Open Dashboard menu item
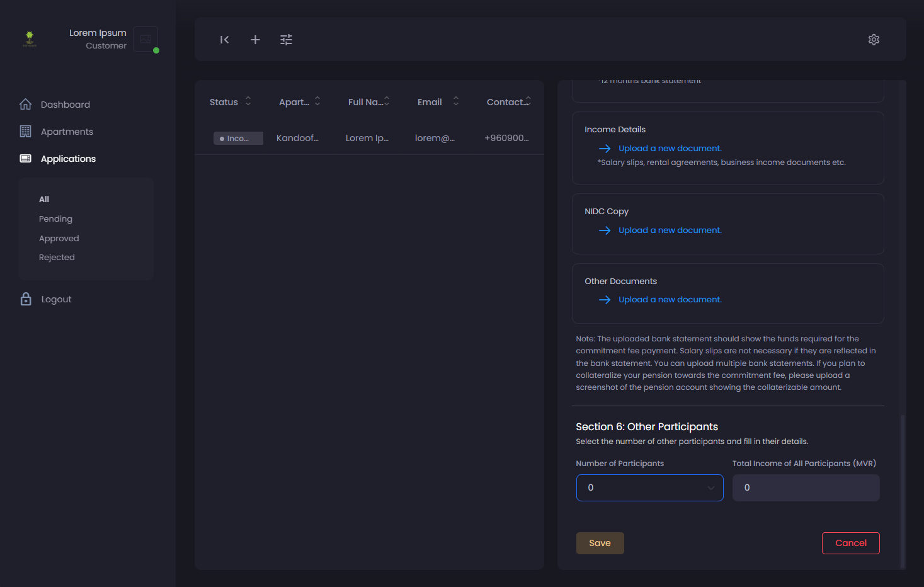 (66, 105)
